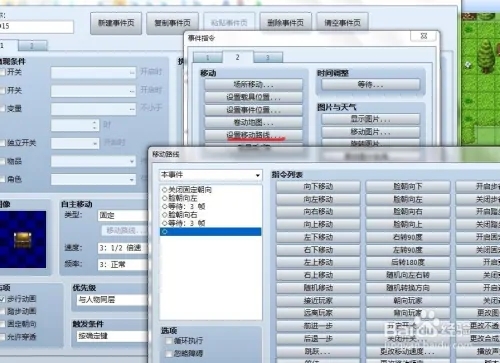Check the 固定朝向 option
Viewport: 500px width, 363px height.
click(x=3, y=324)
